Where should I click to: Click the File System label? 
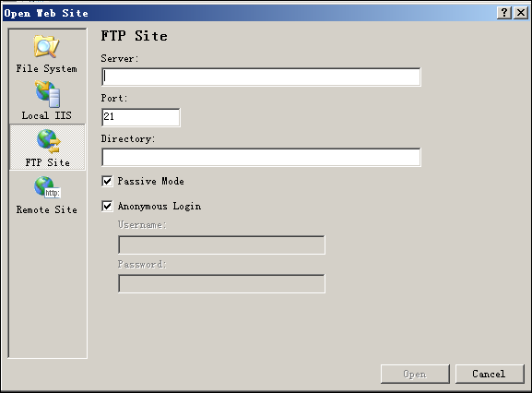[46, 68]
